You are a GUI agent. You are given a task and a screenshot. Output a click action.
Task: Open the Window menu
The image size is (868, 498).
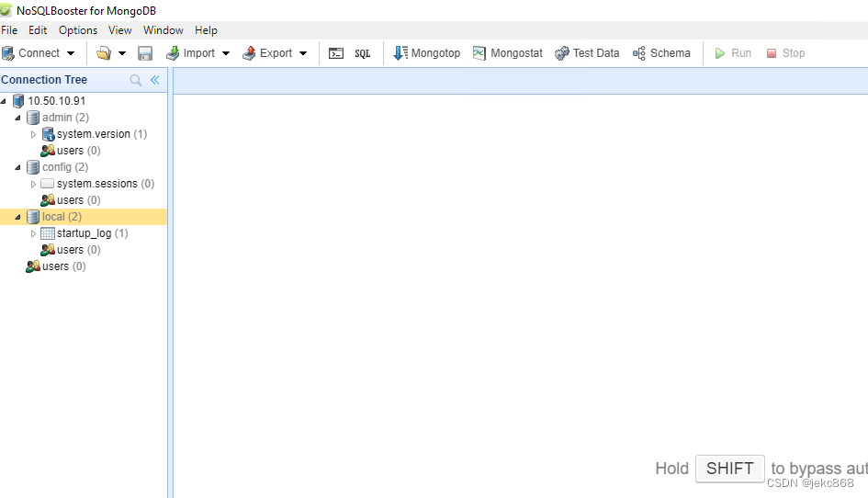click(x=163, y=30)
